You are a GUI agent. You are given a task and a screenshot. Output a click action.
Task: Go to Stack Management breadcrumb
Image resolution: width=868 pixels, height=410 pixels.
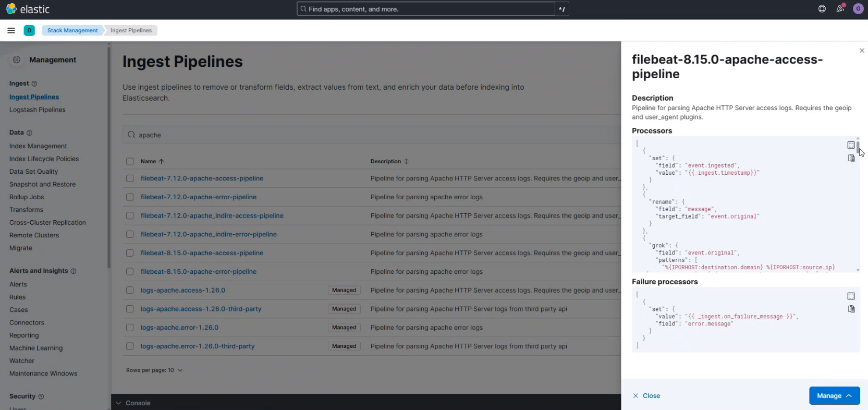pyautogui.click(x=72, y=30)
